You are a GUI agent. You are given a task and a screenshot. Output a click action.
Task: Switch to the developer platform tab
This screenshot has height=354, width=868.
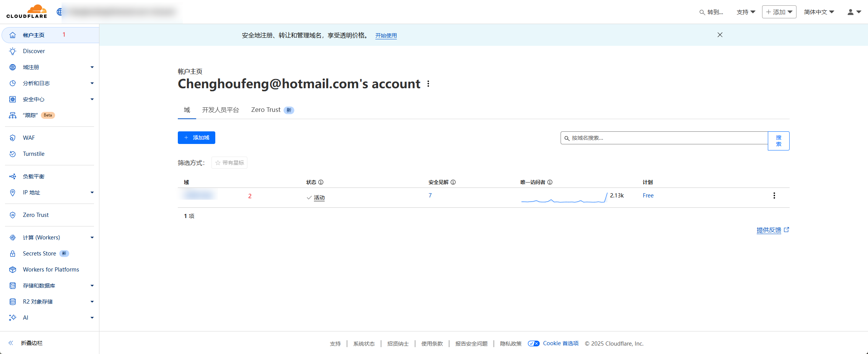click(221, 110)
